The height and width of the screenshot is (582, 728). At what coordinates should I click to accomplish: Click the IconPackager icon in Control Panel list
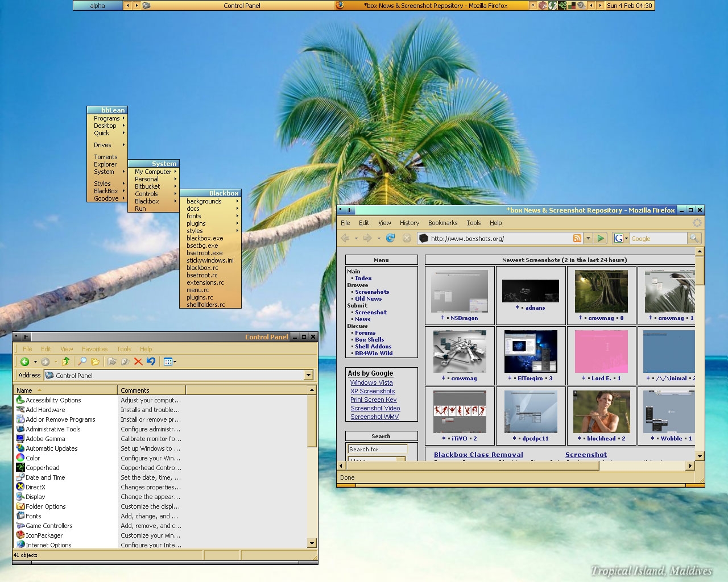[20, 535]
